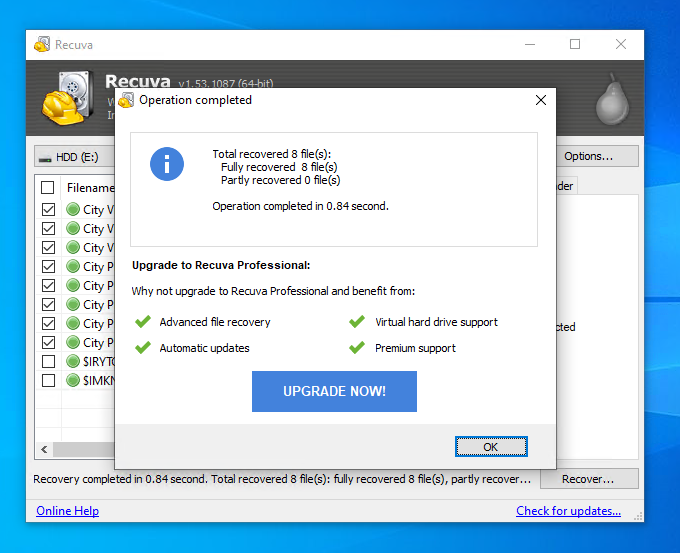Toggle the select-all checkbox beside Filename
The height and width of the screenshot is (553, 680).
coord(48,188)
